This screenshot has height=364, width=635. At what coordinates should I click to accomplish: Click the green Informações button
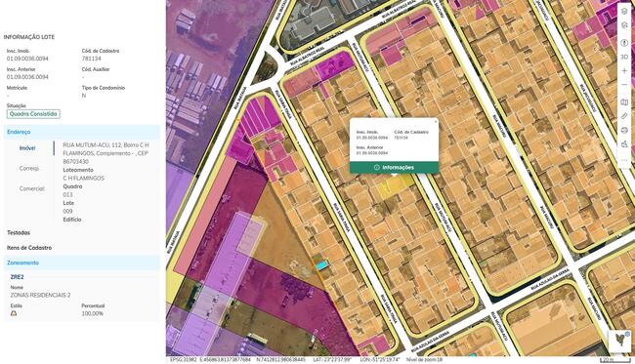pyautogui.click(x=394, y=167)
